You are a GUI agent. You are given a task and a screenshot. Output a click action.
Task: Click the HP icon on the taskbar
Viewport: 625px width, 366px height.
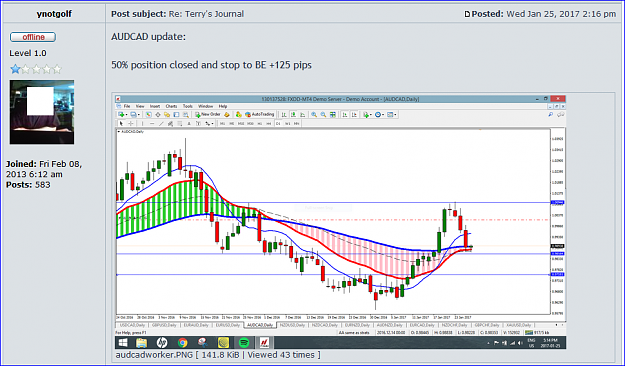click(161, 342)
